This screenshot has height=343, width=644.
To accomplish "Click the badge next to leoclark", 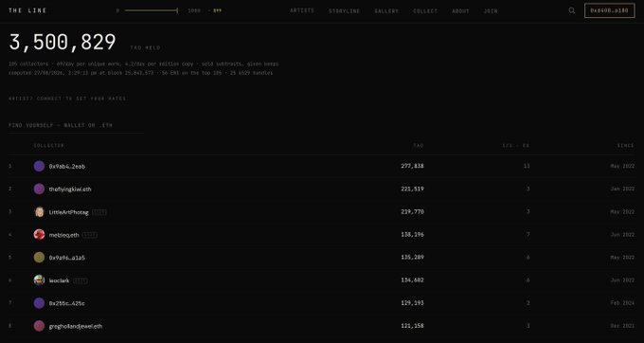I will coord(80,280).
